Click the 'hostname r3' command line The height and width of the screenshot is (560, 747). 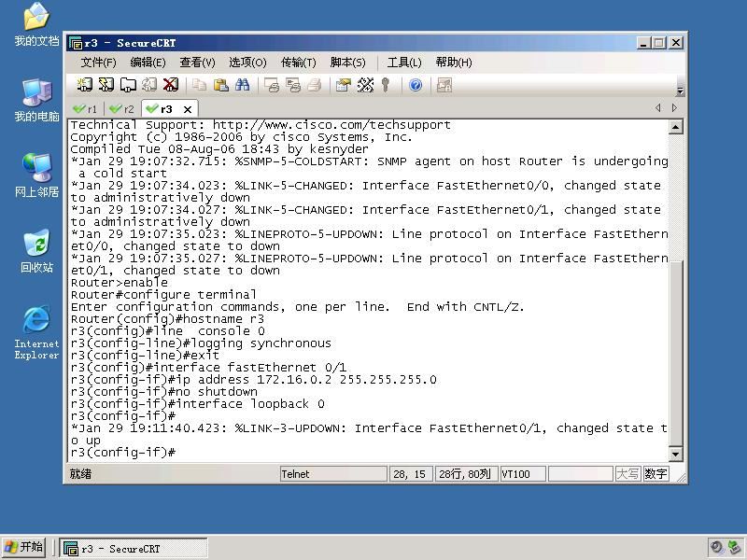(167, 318)
